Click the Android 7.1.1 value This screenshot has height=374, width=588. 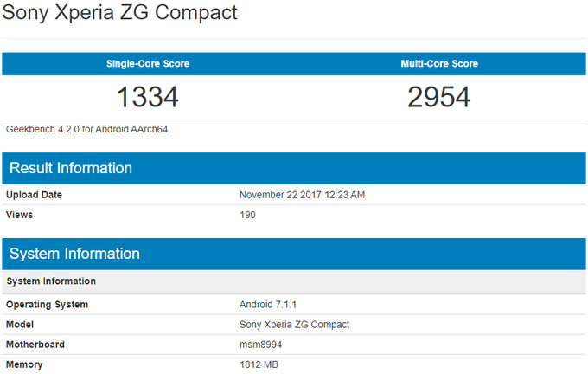point(270,305)
